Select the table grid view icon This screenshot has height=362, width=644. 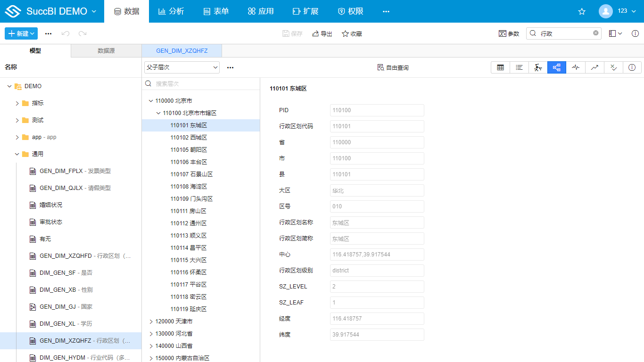[x=500, y=67]
